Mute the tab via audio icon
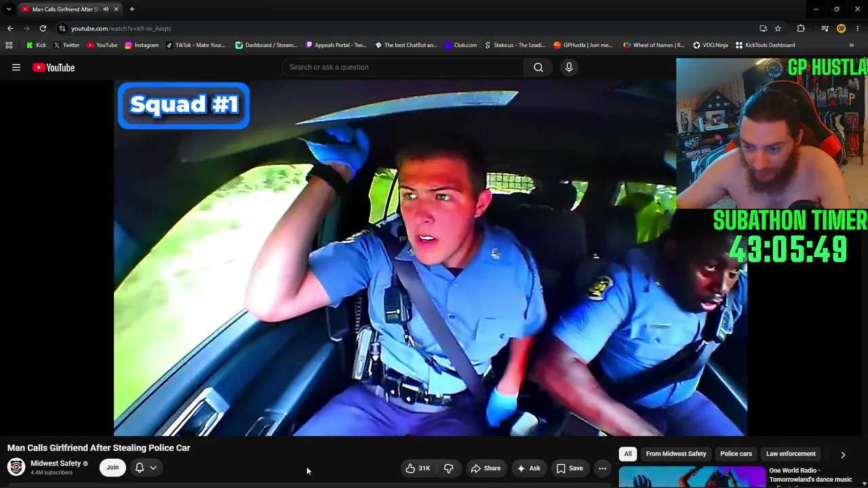The image size is (868, 488). point(106,9)
